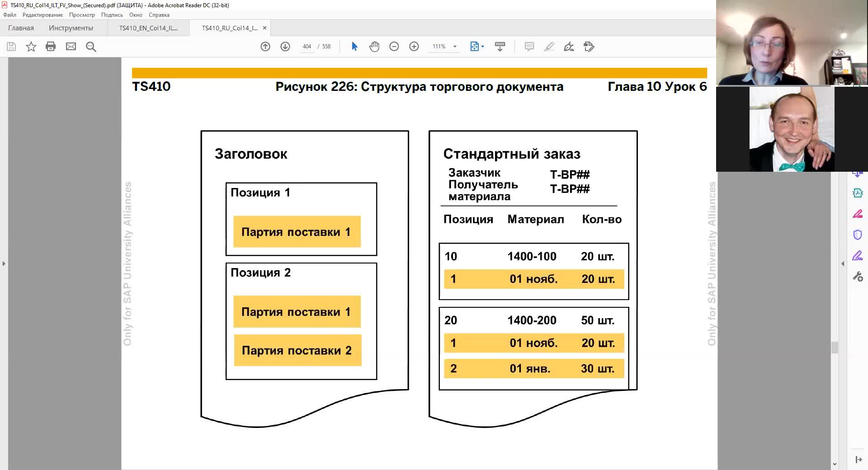Click the Share or stamp tool icon

coord(589,47)
